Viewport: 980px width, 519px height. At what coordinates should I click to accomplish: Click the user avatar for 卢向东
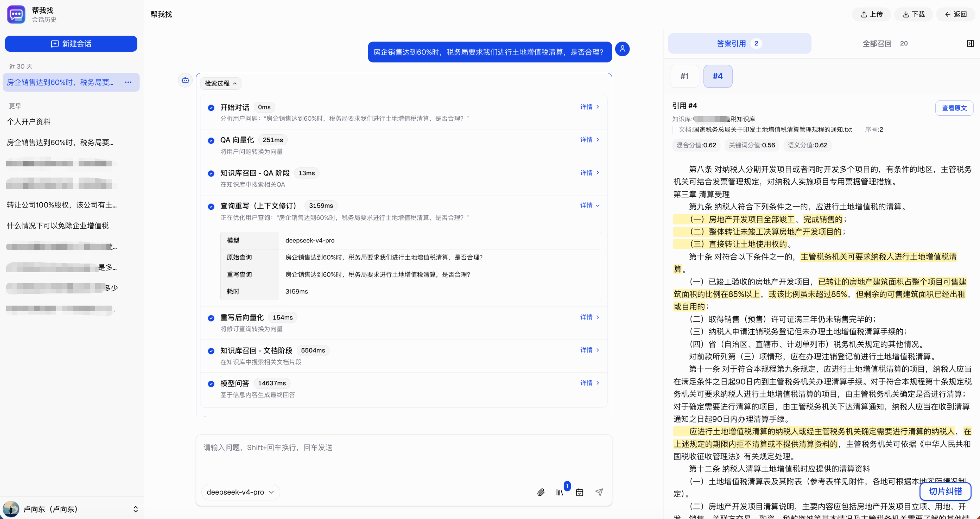coord(11,509)
